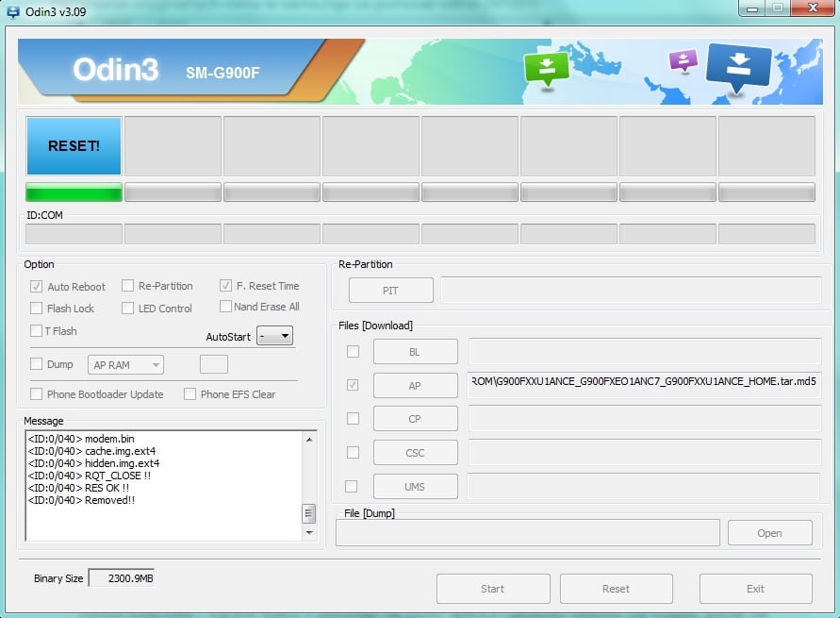The height and width of the screenshot is (618, 840).
Task: Toggle the F. Reset Time checkbox
Action: click(225, 286)
